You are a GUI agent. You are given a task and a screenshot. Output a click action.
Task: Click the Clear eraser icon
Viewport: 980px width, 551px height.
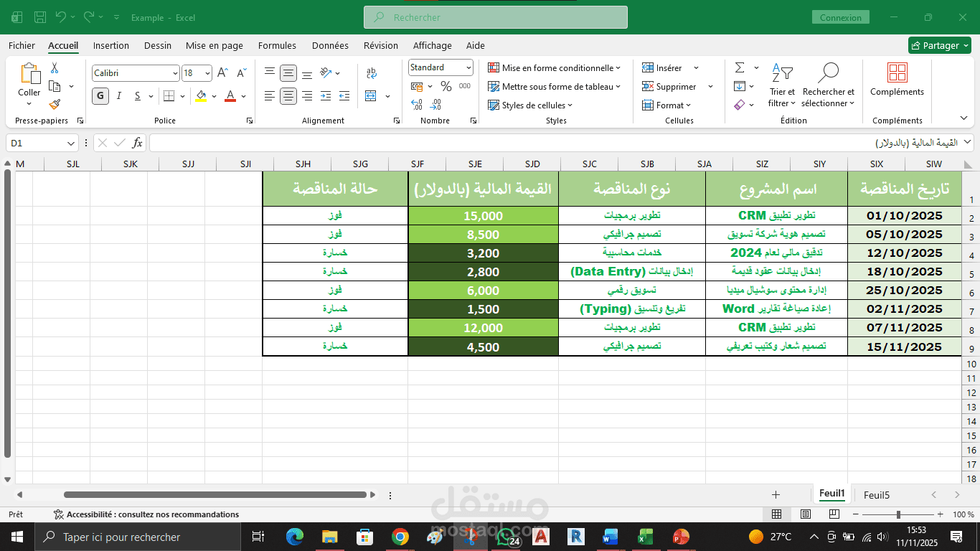(740, 105)
